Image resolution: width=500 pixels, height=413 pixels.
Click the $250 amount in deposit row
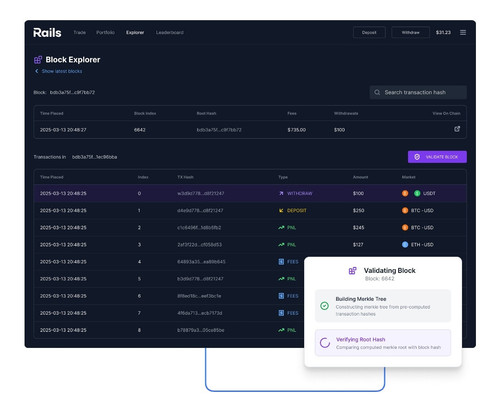(359, 211)
